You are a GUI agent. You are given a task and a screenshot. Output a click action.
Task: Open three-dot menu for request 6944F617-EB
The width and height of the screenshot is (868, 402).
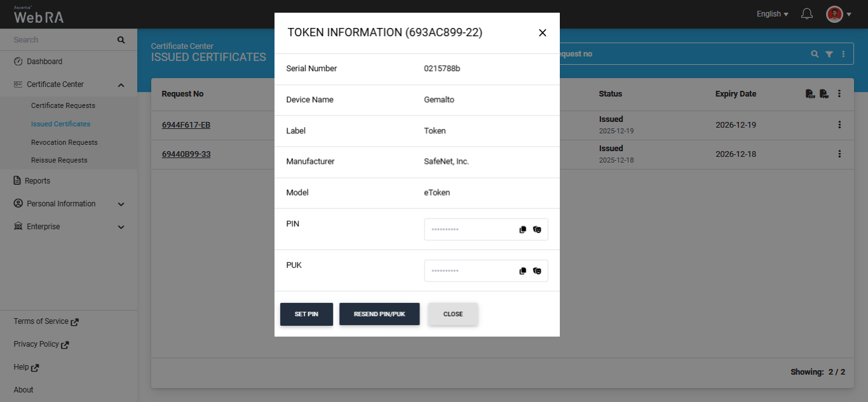pos(839,125)
